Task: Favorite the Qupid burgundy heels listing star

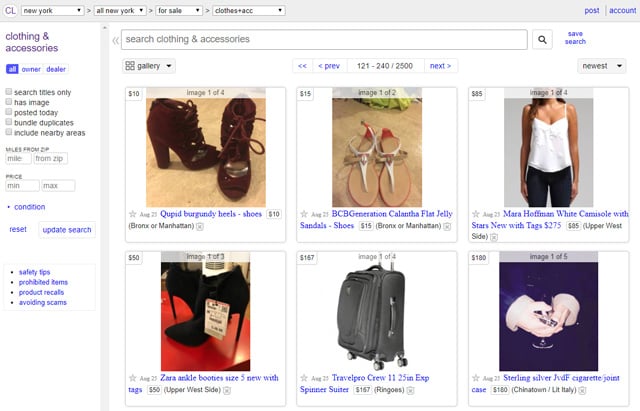Action: (x=133, y=214)
